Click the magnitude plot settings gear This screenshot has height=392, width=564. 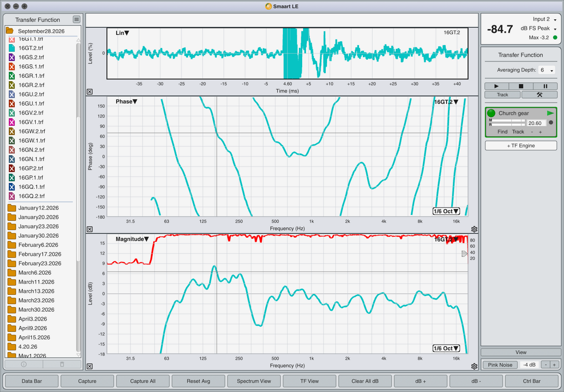474,366
